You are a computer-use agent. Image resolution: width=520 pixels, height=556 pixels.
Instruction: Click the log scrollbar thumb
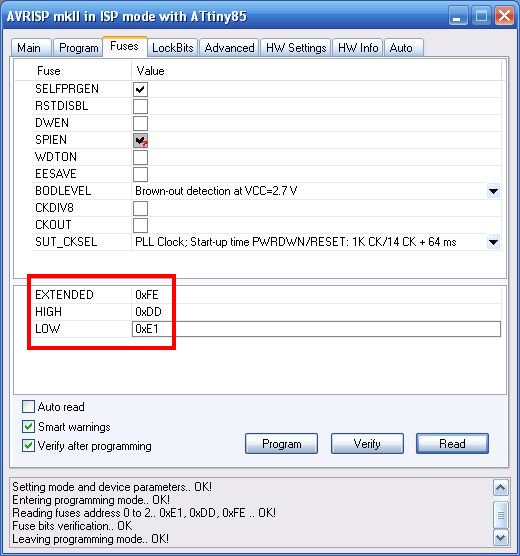coord(500,515)
